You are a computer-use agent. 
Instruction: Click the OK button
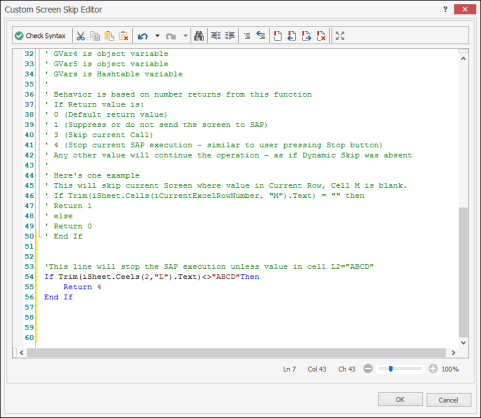pyautogui.click(x=400, y=399)
